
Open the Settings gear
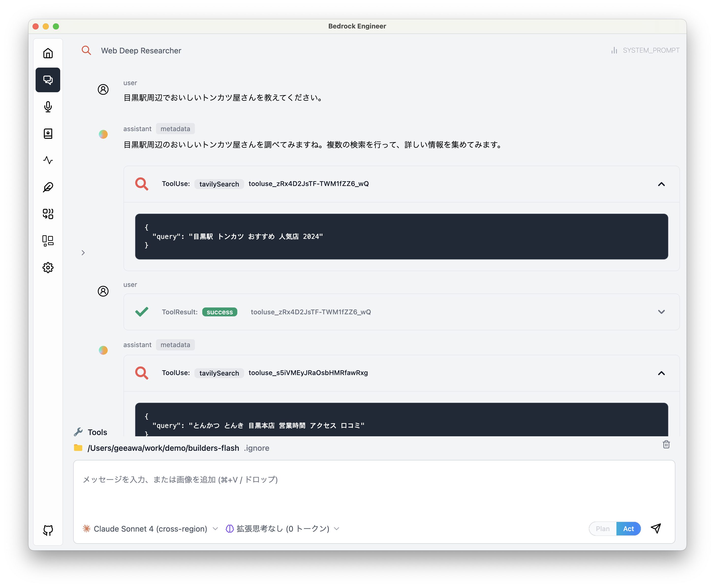[x=48, y=267]
